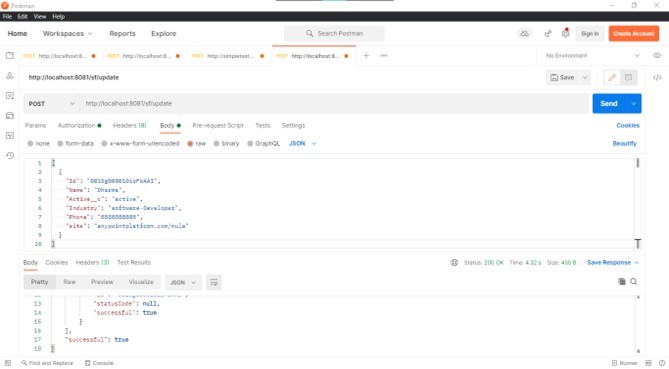Open the Collections sidebar icon
Screen dimensions: 669x369
[x=10, y=55]
